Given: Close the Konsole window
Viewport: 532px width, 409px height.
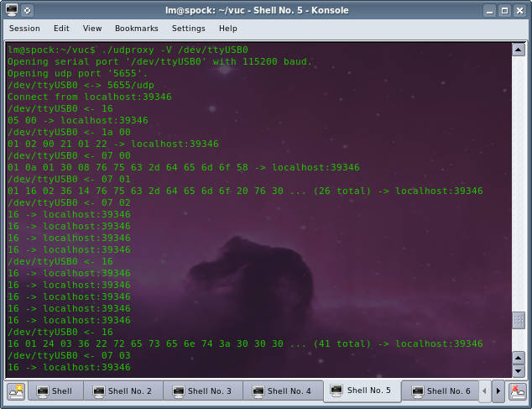Looking at the screenshot, I should (x=519, y=11).
